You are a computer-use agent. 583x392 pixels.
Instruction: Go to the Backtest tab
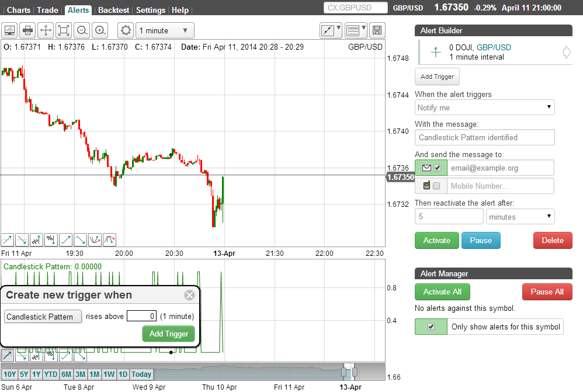click(113, 10)
